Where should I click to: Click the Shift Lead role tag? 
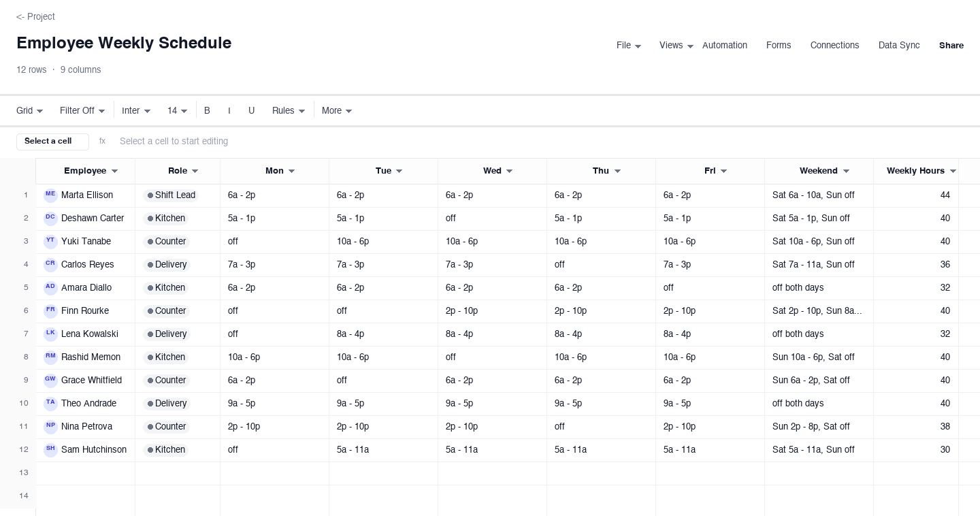(171, 195)
